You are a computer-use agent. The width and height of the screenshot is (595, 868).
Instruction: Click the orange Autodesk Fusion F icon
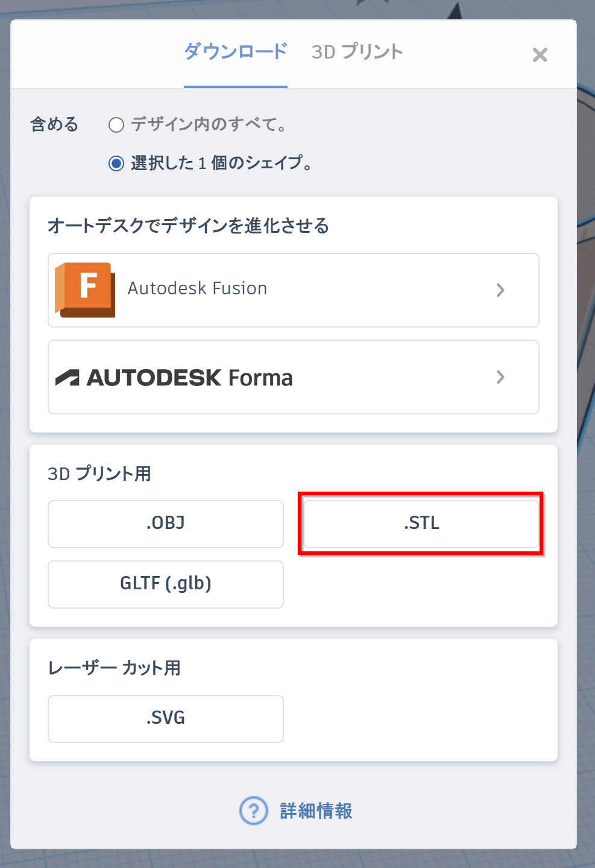point(85,290)
